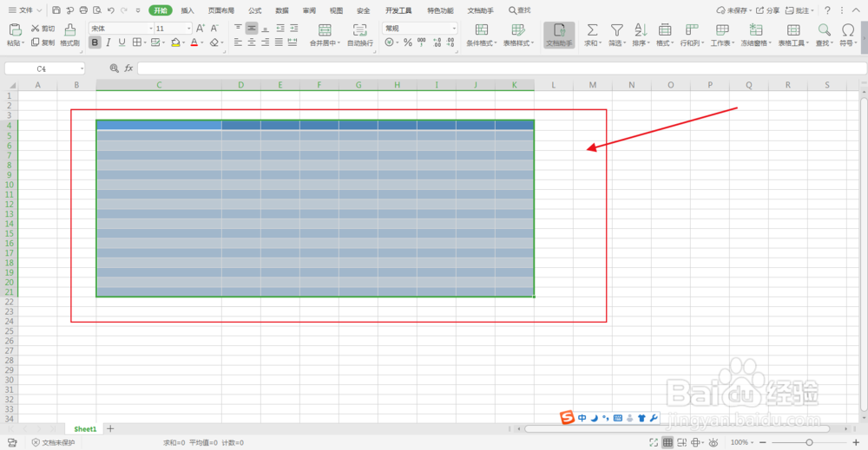Click the Table Style (表格样式) icon

pyautogui.click(x=518, y=29)
